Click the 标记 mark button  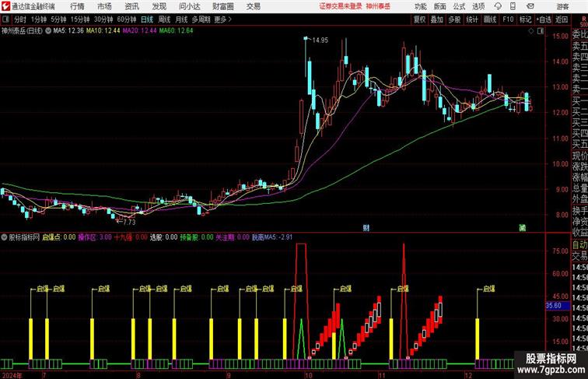coord(525,19)
